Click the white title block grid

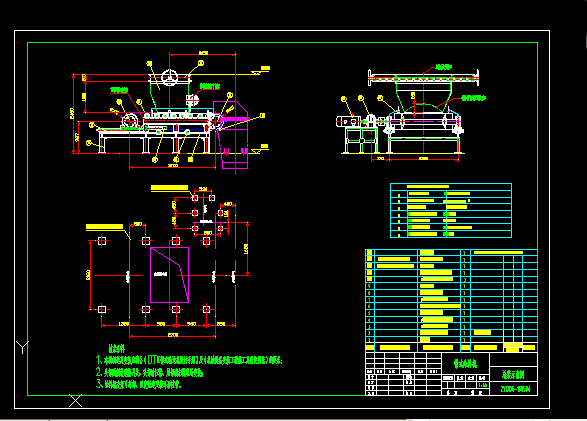(x=451, y=374)
